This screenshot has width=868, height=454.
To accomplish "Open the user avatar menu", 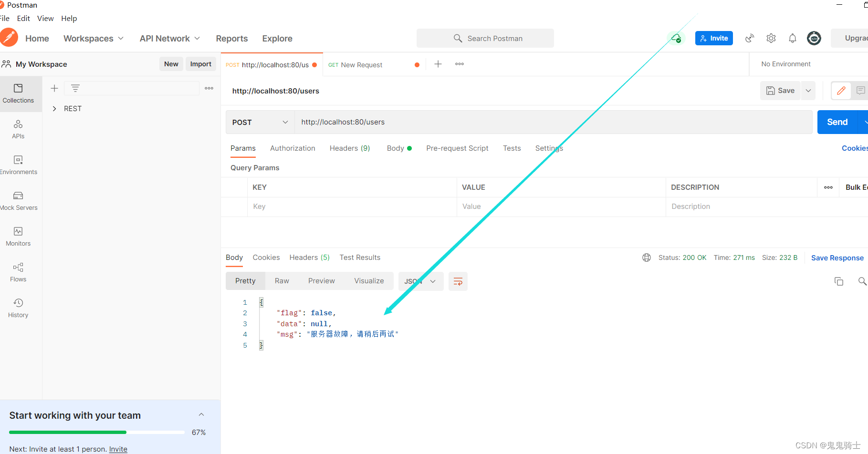I will 814,38.
